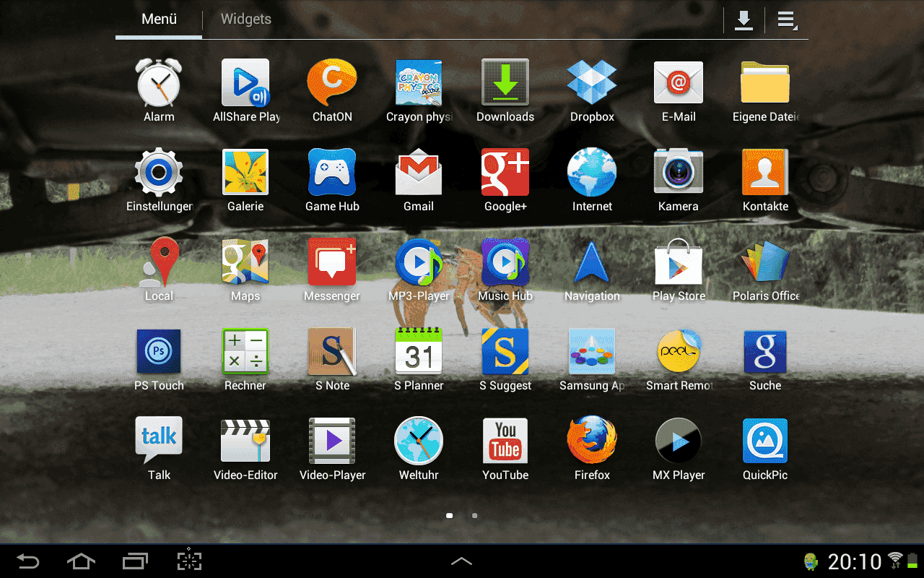
Task: Switch to the Widgets tab
Action: pos(245,20)
